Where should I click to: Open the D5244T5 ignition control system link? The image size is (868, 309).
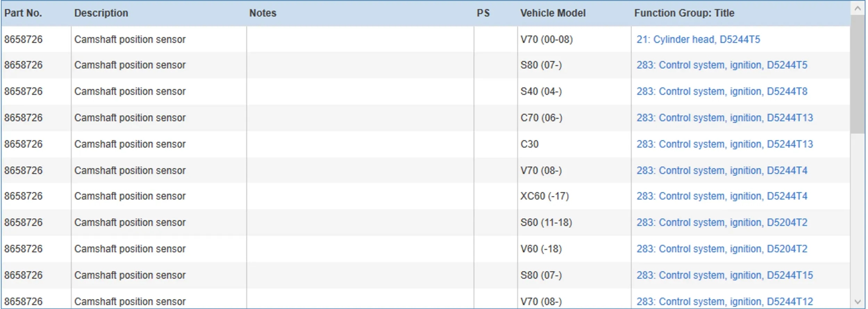pos(721,65)
